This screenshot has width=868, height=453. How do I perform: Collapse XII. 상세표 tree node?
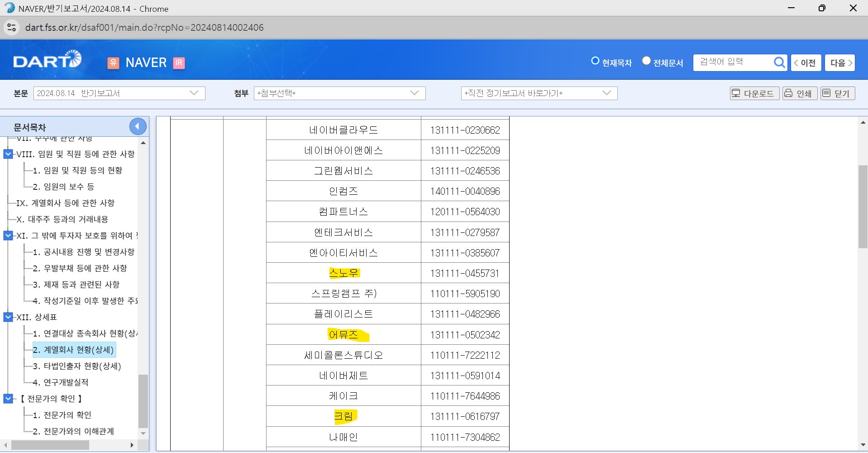(8, 317)
